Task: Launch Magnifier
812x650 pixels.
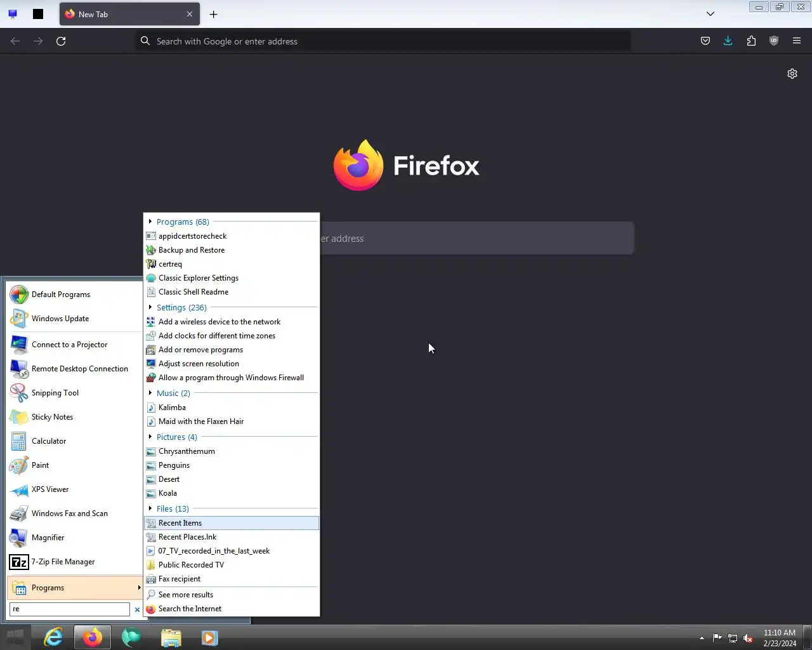Action: (x=75, y=538)
